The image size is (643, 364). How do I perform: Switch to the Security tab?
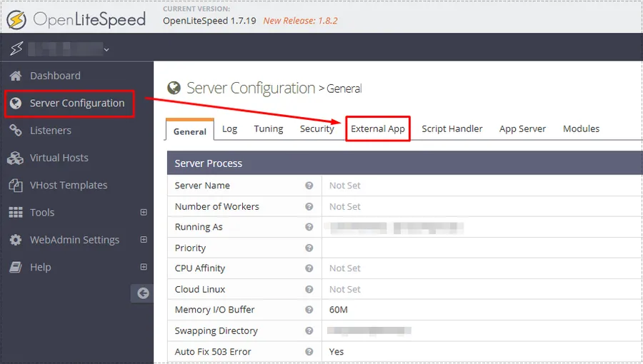click(x=317, y=129)
